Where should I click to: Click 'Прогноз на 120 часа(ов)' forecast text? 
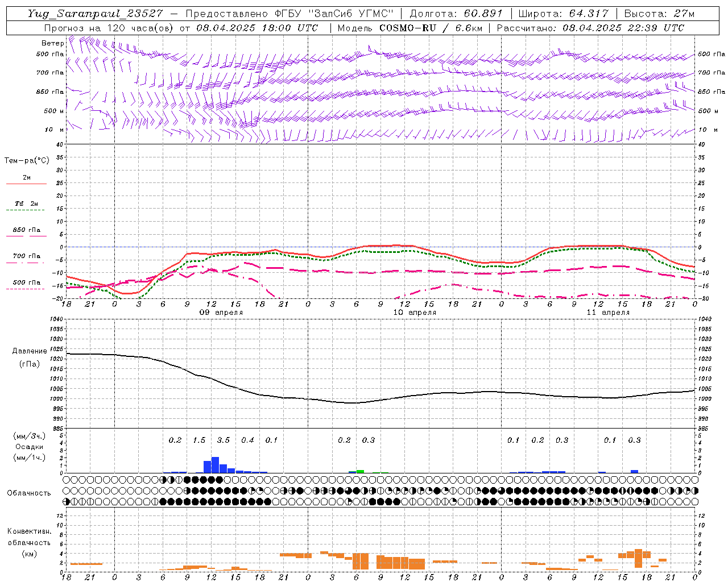110,28
